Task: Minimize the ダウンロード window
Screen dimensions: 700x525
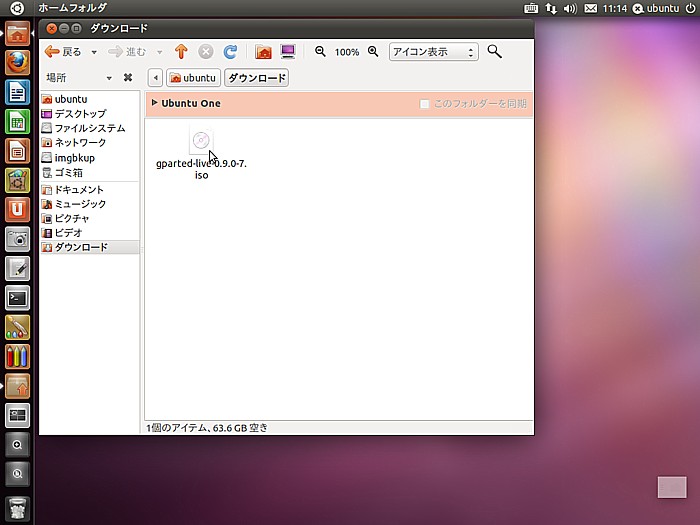Action: click(x=64, y=29)
